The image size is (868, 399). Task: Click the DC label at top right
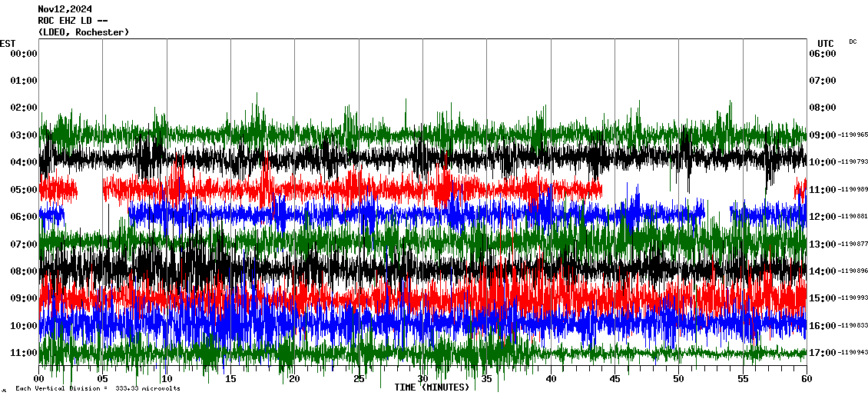click(x=853, y=42)
